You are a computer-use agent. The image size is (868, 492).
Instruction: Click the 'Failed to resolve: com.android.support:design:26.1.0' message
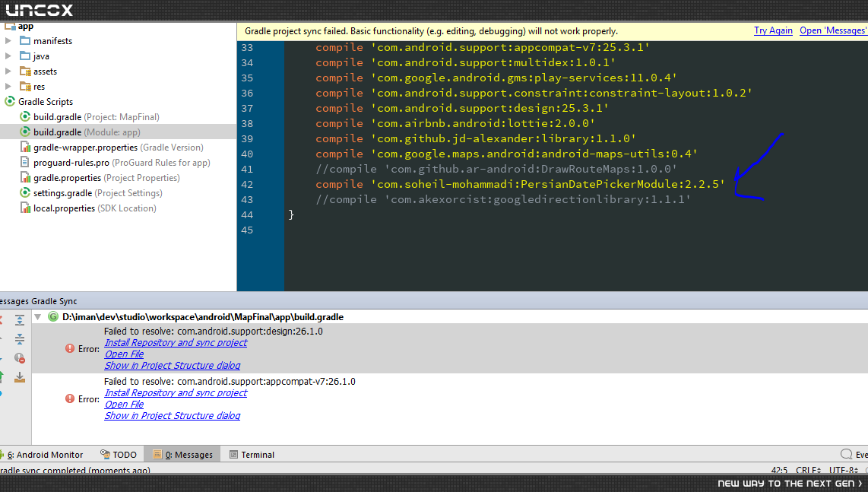point(213,332)
